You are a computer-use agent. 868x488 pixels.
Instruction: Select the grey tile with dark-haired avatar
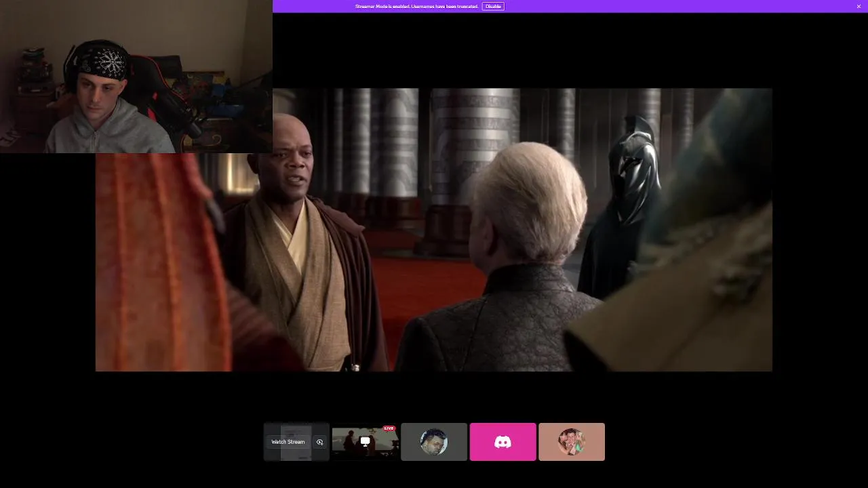(434, 442)
